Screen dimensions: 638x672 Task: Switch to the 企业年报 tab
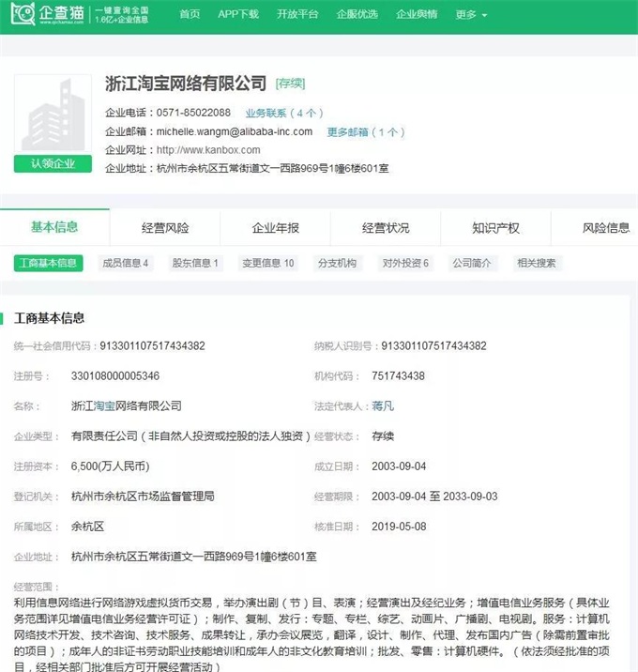276,228
